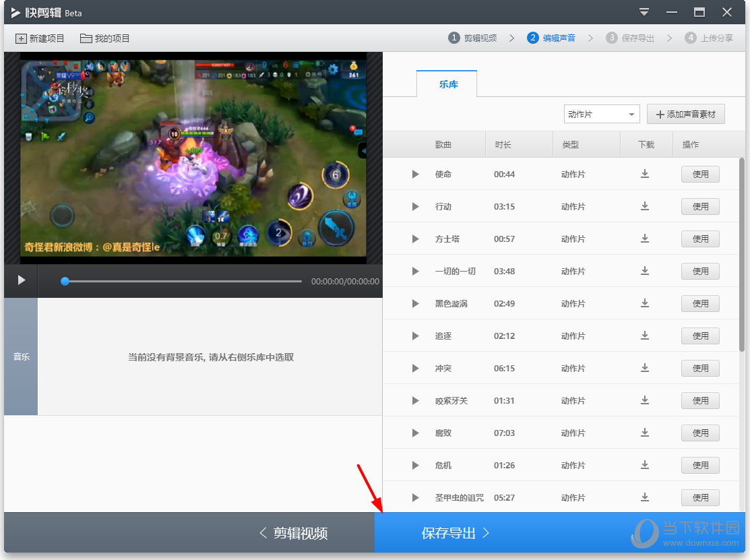750x560 pixels.
Task: Download the song 危机
Action: (645, 465)
